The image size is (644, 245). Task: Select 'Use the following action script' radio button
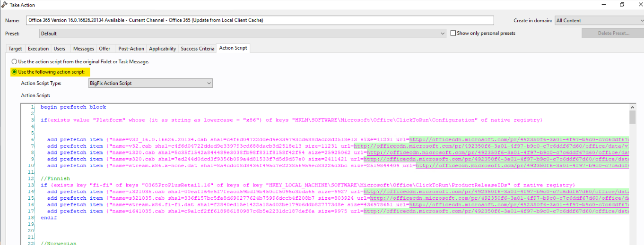(15, 72)
